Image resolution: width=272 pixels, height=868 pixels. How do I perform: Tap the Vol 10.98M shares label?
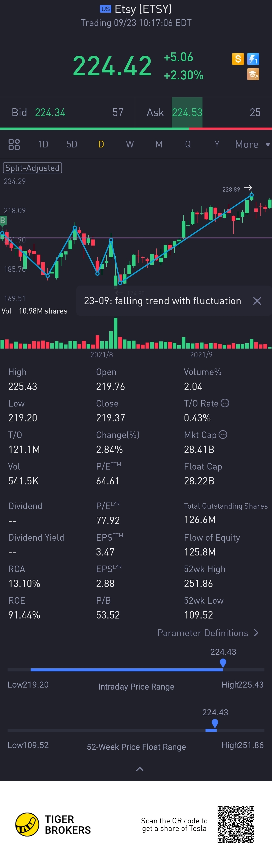[34, 311]
